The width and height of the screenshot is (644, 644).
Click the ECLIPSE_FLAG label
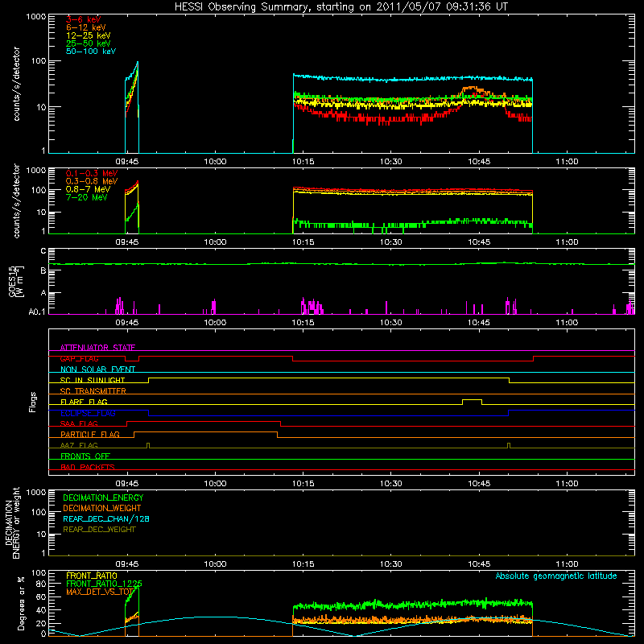click(88, 413)
